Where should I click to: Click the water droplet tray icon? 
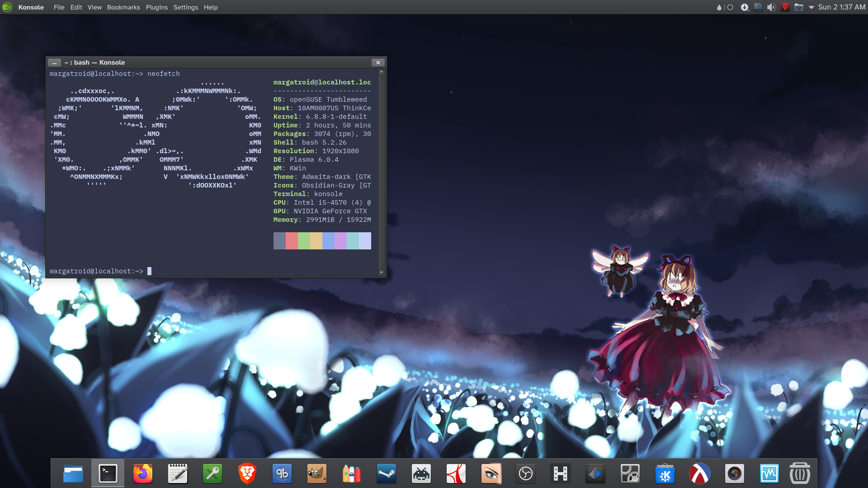point(719,7)
